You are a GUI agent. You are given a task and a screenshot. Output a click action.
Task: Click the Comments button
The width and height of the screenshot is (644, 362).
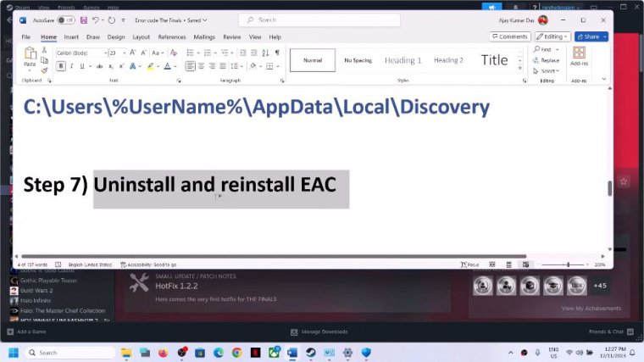510,36
